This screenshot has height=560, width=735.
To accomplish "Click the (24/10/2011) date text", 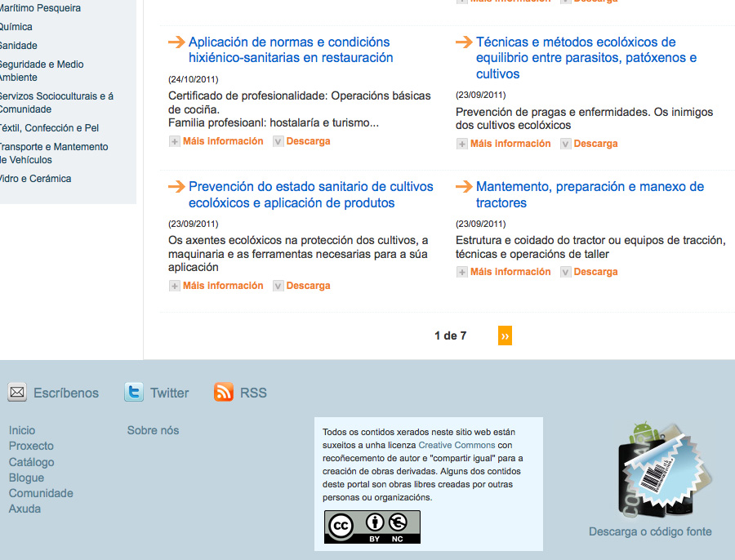I will pyautogui.click(x=193, y=79).
